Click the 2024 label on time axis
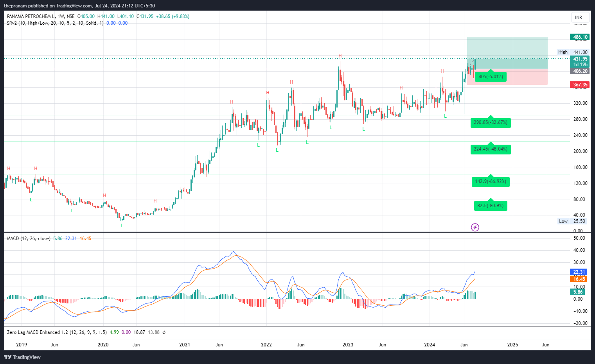This screenshot has width=595, height=364. coord(430,345)
